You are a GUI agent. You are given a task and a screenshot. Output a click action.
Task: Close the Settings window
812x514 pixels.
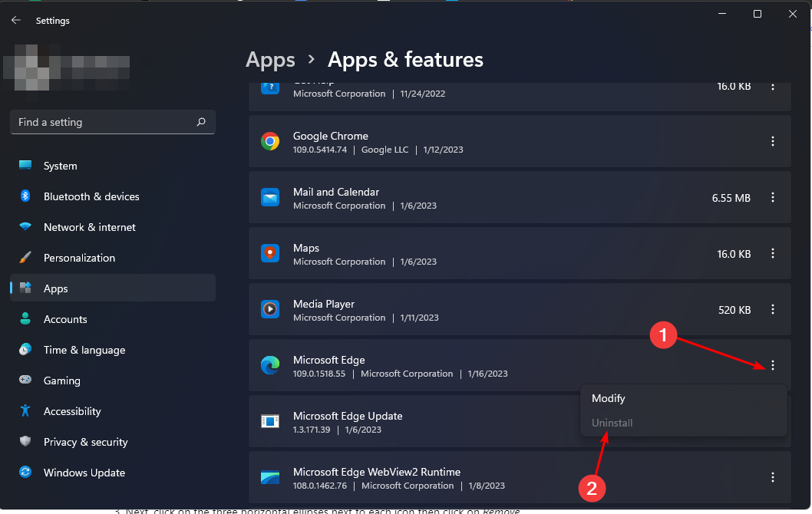pyautogui.click(x=792, y=14)
